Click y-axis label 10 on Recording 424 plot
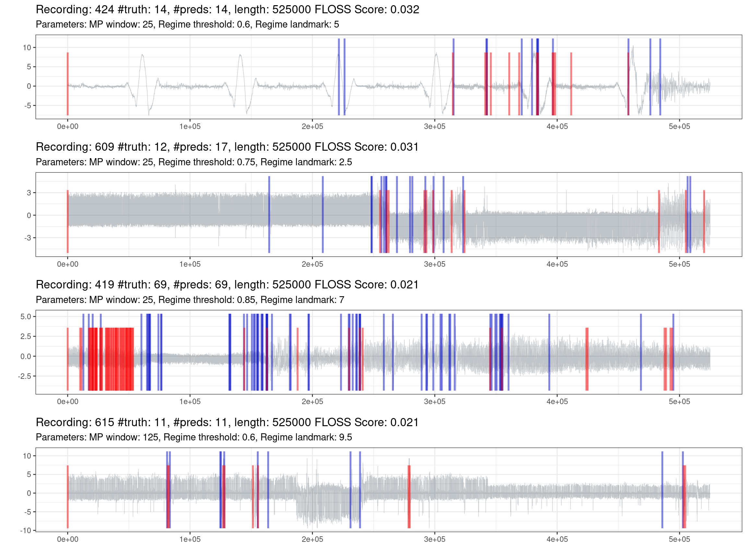 [27, 48]
